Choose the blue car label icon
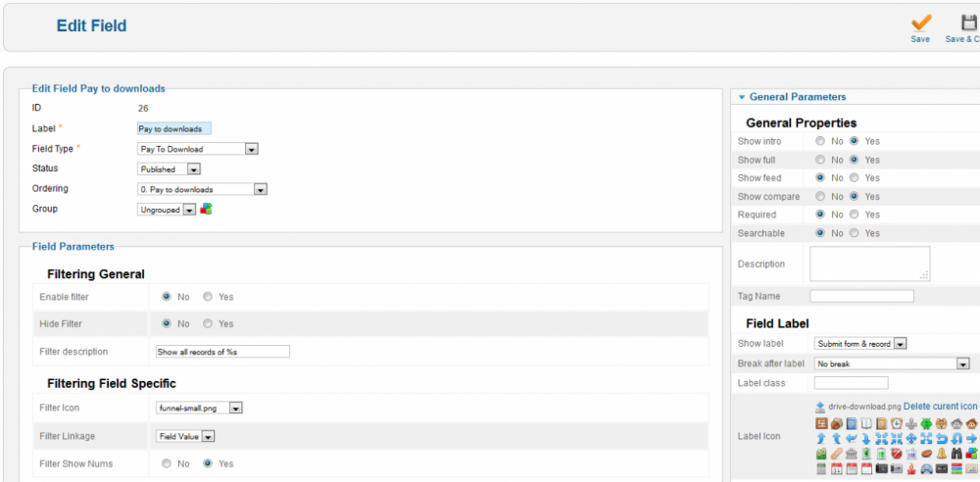Image resolution: width=980 pixels, height=482 pixels. 926,468
